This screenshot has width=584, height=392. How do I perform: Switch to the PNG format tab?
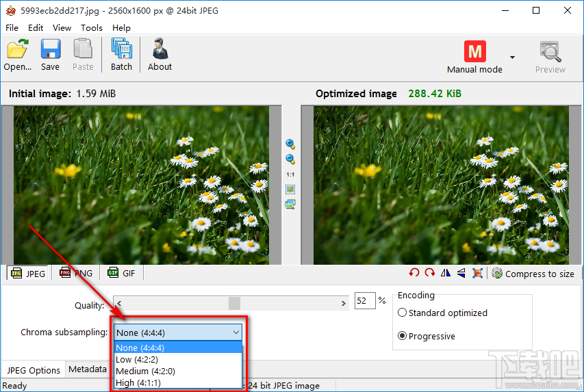76,273
